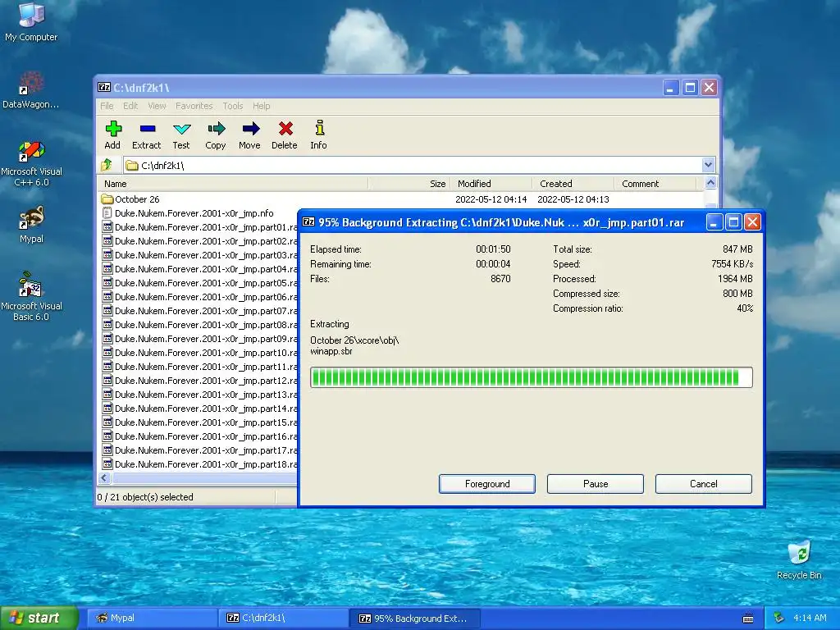Viewport: 840px width, 630px height.
Task: Switch to C:\dnf2k1\ taskbar button
Action: click(x=283, y=618)
